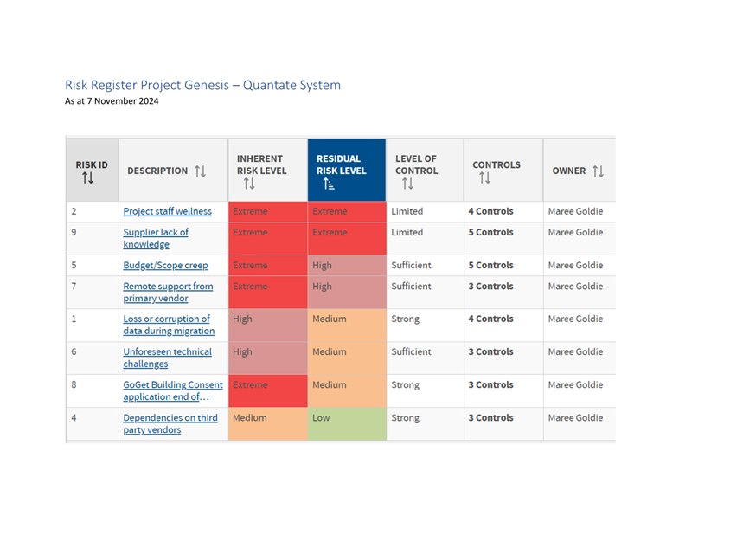Click High residual cell for Budget/Scope creep
The height and width of the screenshot is (535, 756).
(x=347, y=265)
